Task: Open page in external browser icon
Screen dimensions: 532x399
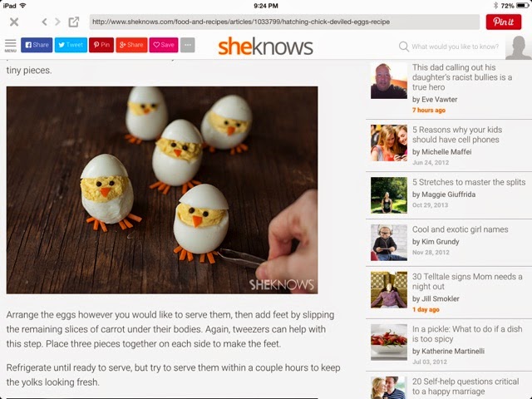Action: pos(74,22)
